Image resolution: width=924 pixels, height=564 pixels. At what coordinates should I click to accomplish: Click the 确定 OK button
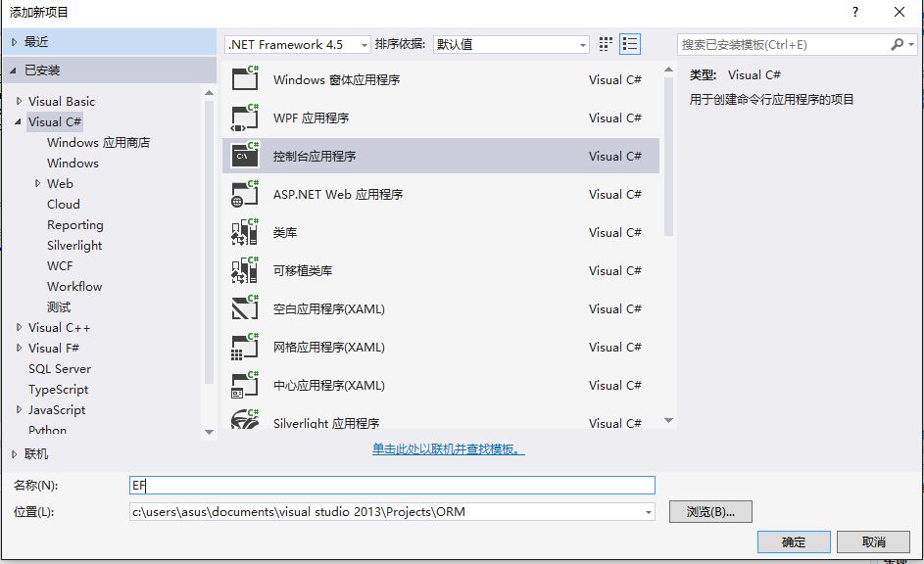[x=794, y=541]
